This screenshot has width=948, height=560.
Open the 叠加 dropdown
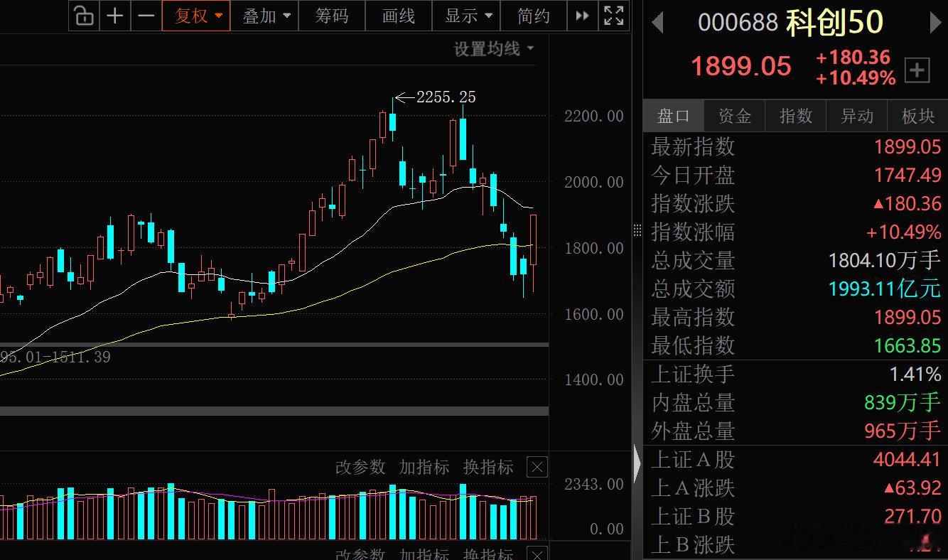pyautogui.click(x=265, y=16)
